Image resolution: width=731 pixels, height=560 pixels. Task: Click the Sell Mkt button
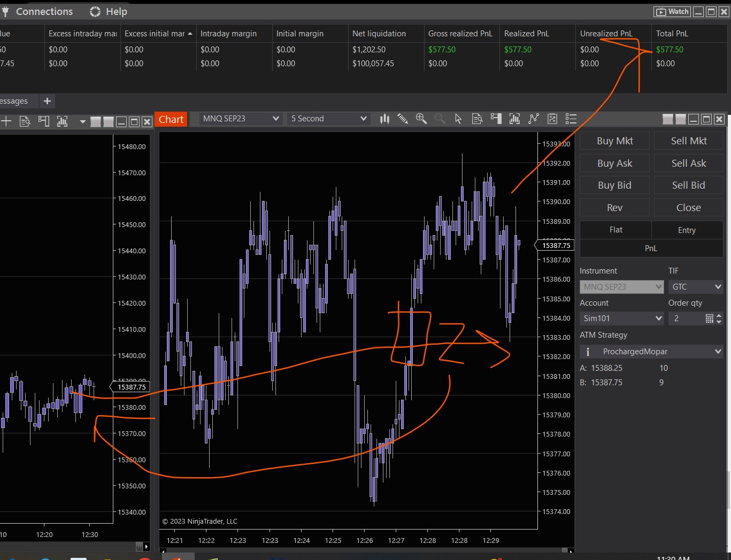click(x=689, y=141)
